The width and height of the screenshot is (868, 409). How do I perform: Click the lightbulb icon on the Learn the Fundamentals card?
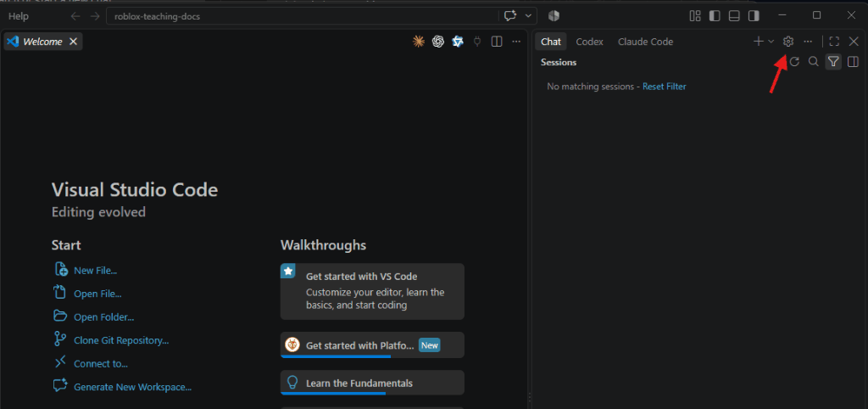coord(292,383)
